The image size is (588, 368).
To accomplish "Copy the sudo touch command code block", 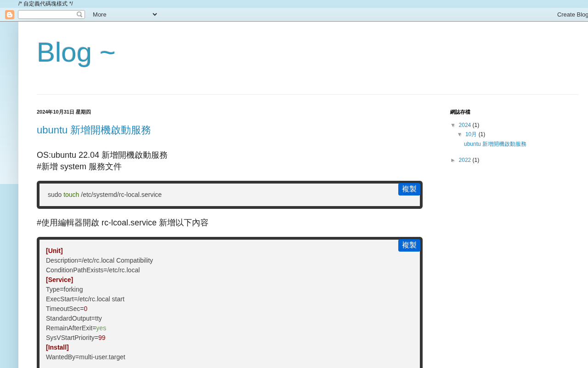I will pyautogui.click(x=409, y=189).
